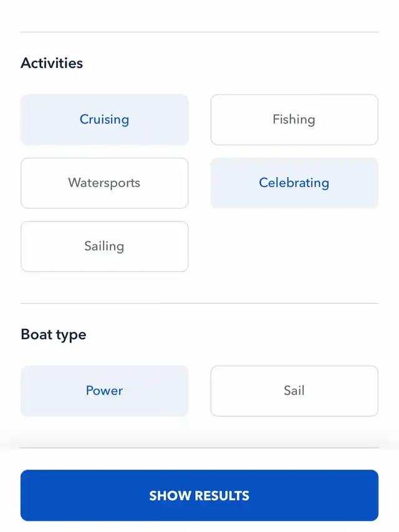This screenshot has width=399, height=532.
Task: Deselect the Power boat type
Action: [105, 391]
